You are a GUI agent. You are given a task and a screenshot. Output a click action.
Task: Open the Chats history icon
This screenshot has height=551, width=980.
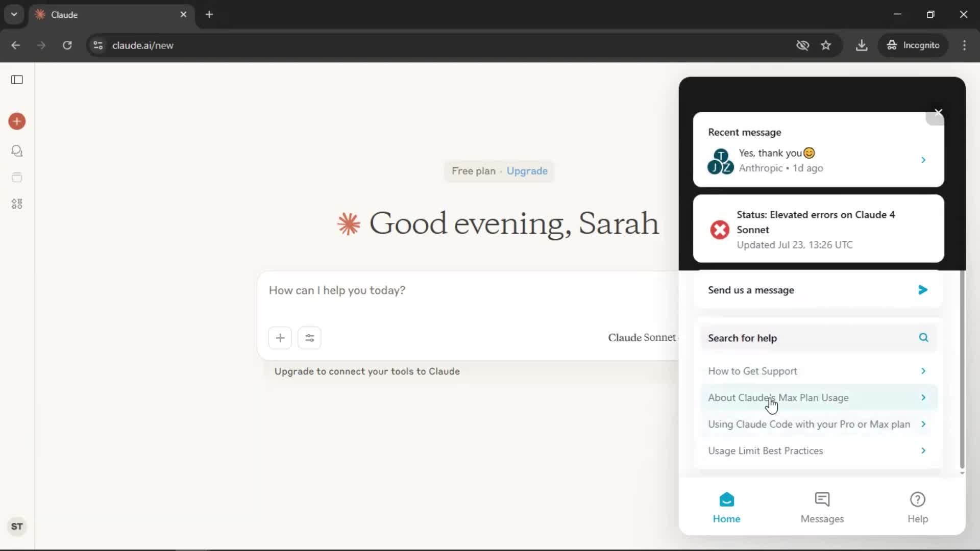[17, 151]
